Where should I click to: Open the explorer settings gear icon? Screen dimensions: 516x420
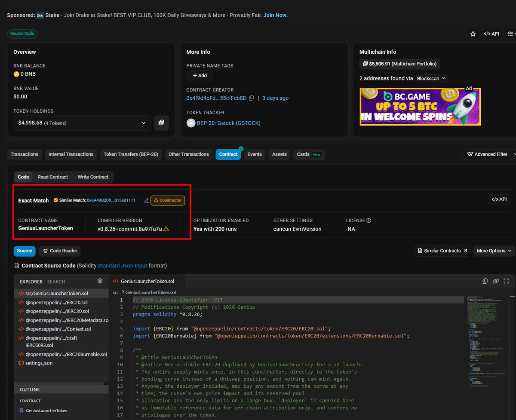pyautogui.click(x=100, y=281)
